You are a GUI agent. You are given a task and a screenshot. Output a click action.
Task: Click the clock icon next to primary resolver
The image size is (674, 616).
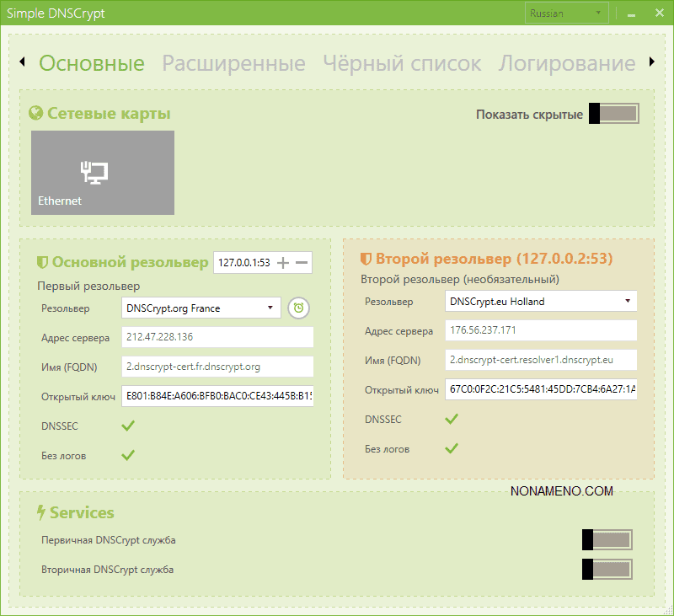click(298, 308)
